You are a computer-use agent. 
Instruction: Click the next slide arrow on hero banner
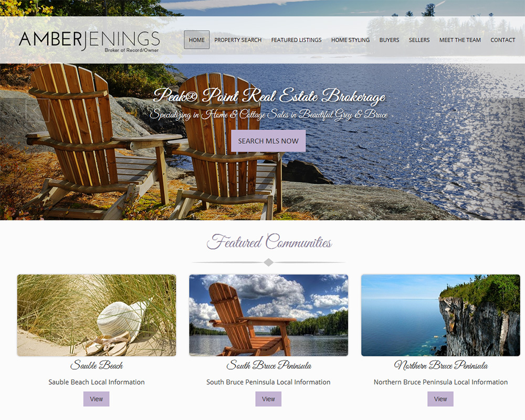coord(499,110)
